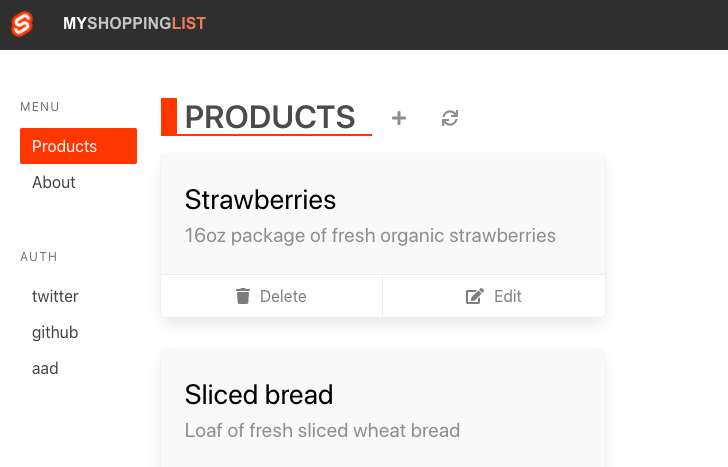The image size is (728, 467).
Task: Click the Sliced bread description text
Action: pos(322,431)
